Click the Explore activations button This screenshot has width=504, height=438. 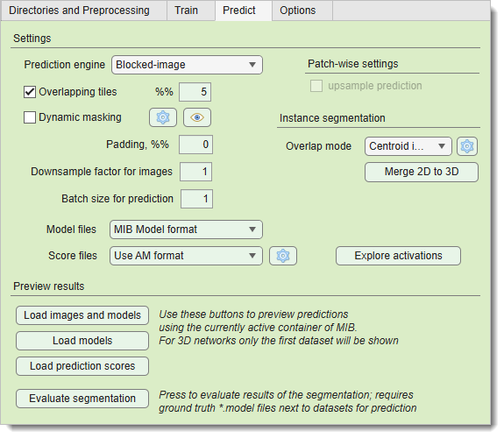398,256
